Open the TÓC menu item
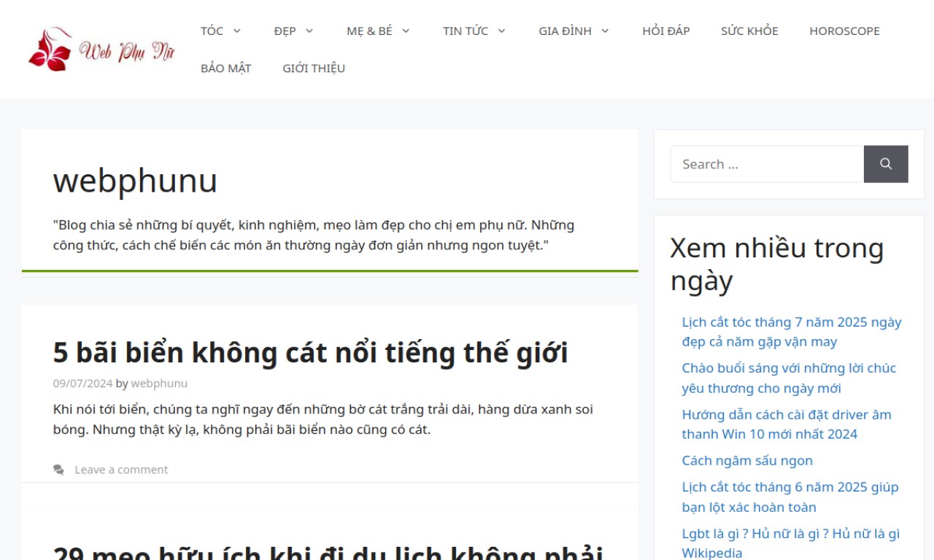The image size is (934, 560). (212, 31)
